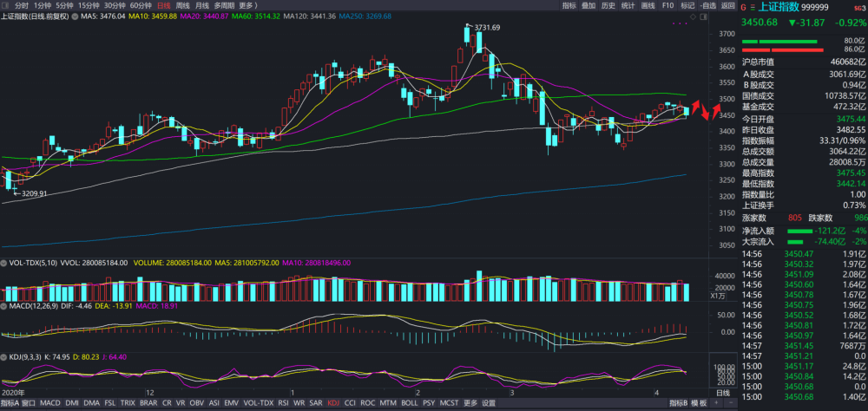This screenshot has height=411, width=868.
Task: Click the plus zoom-in button
Action: tap(716, 403)
